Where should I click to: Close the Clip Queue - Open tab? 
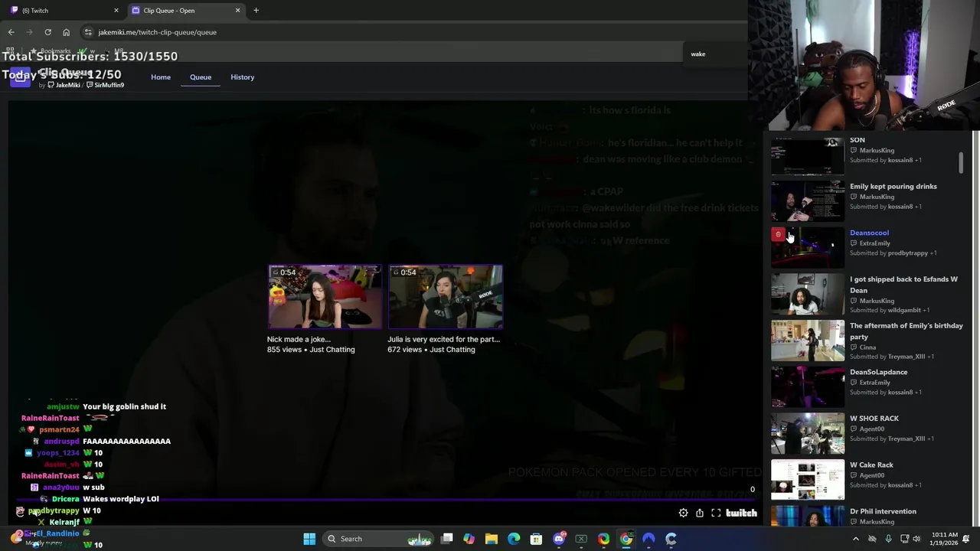pyautogui.click(x=237, y=10)
